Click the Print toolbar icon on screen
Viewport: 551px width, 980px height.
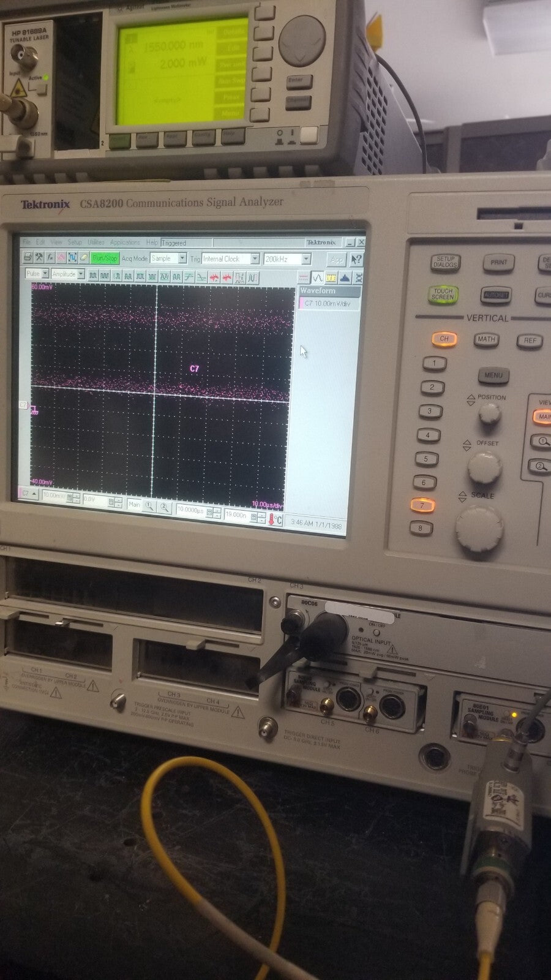(x=28, y=258)
